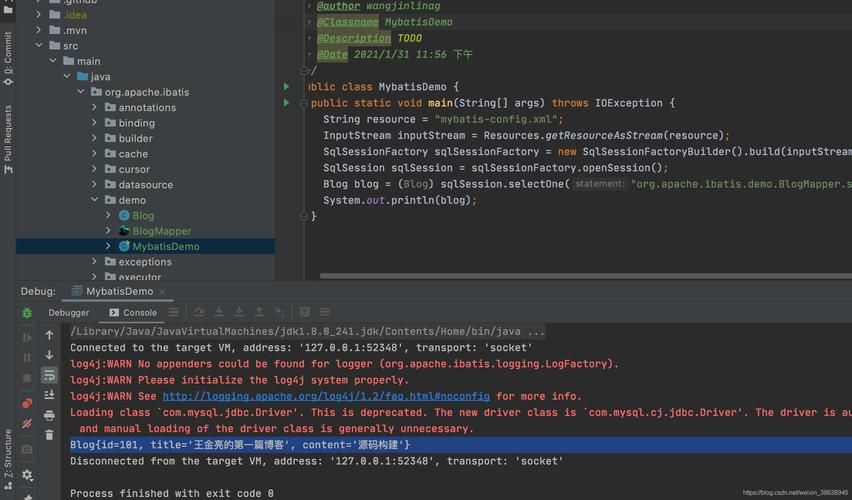Run class via gutter arrow beside MybatisDemo class
The width and height of the screenshot is (852, 500).
point(286,87)
